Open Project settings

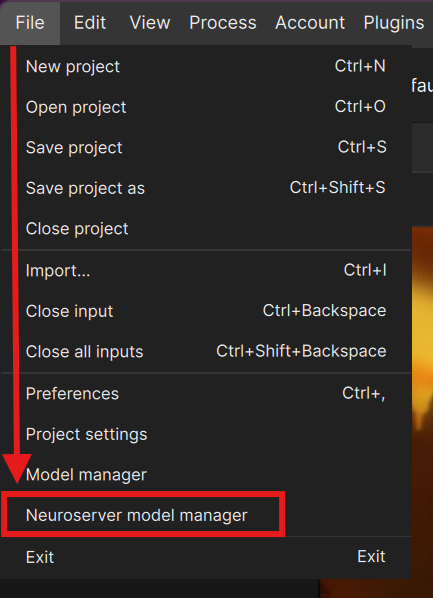(206, 434)
